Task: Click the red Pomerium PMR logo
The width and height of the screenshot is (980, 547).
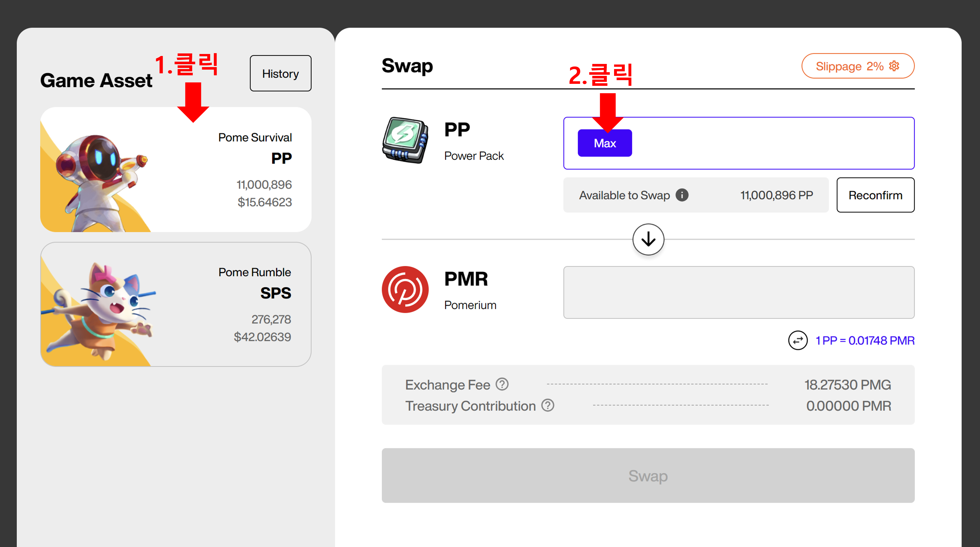Action: point(405,289)
